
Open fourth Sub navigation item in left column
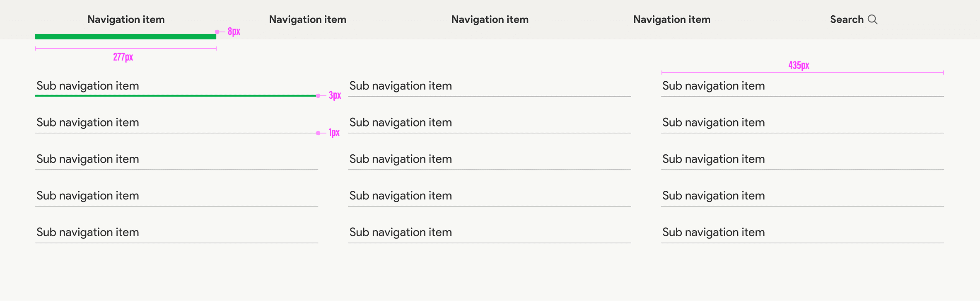click(88, 195)
